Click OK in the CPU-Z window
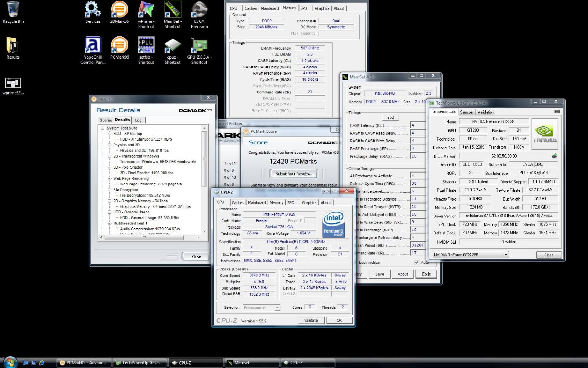The width and height of the screenshot is (588, 368). (339, 320)
